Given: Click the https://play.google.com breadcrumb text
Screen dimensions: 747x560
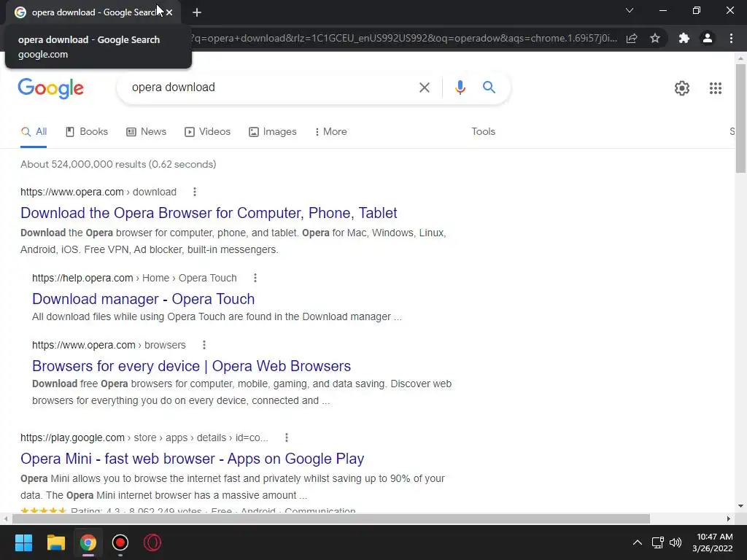Looking at the screenshot, I should (144, 437).
